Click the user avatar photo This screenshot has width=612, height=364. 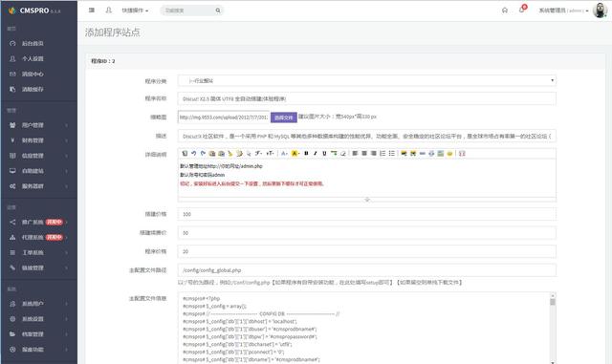(x=600, y=11)
